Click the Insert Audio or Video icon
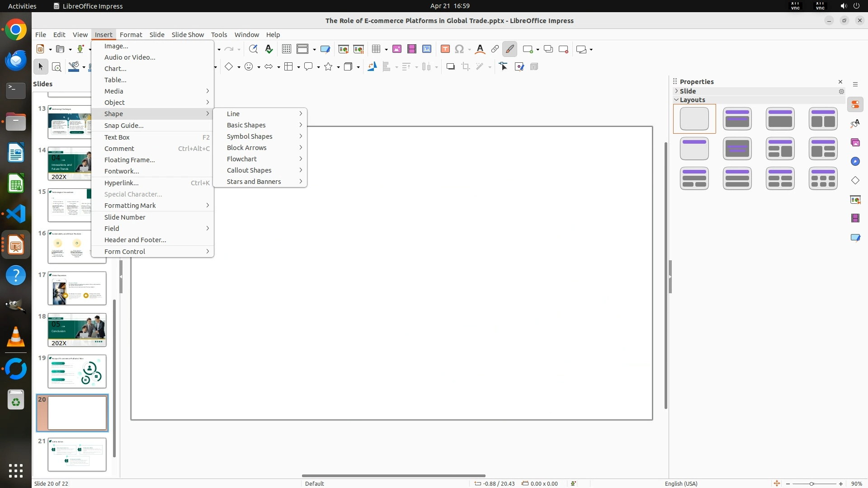Screen dimensions: 868x488 (411, 49)
